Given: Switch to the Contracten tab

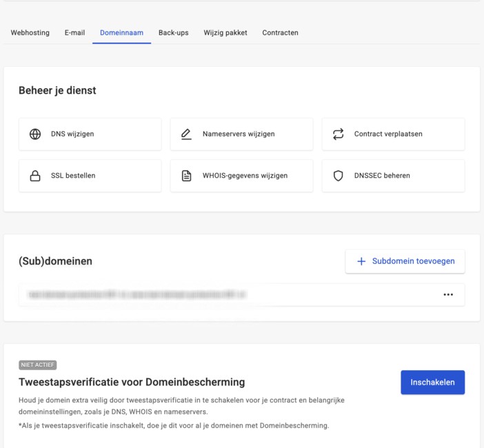Looking at the screenshot, I should tap(280, 32).
